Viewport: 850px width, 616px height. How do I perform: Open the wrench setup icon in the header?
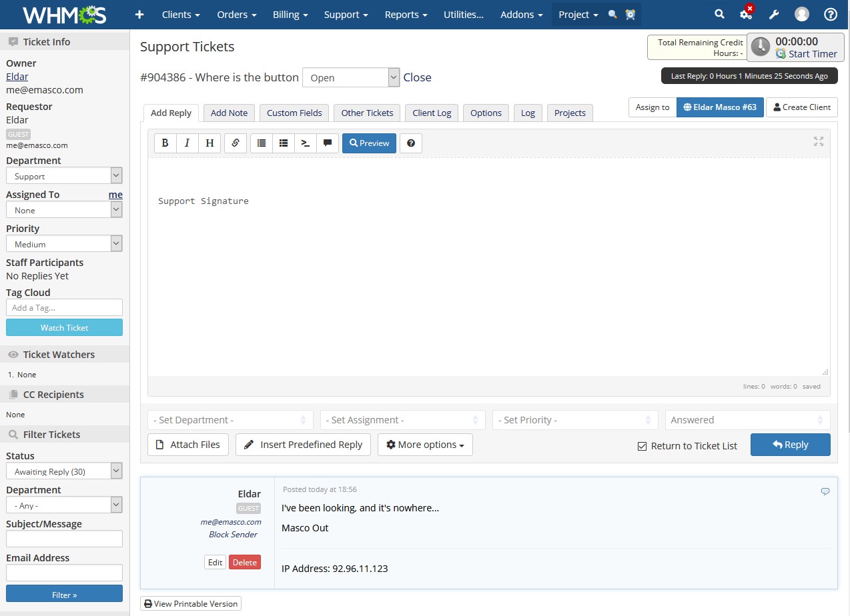(x=774, y=15)
